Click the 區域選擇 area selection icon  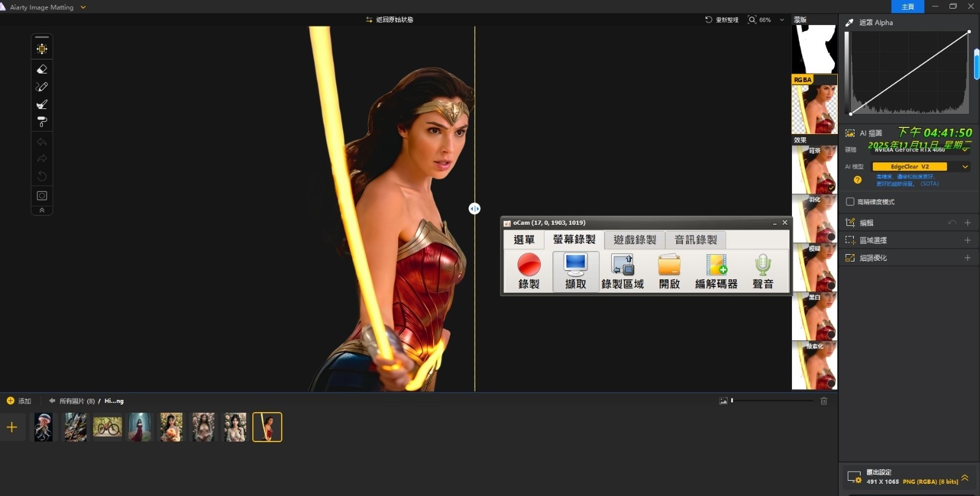pos(850,241)
